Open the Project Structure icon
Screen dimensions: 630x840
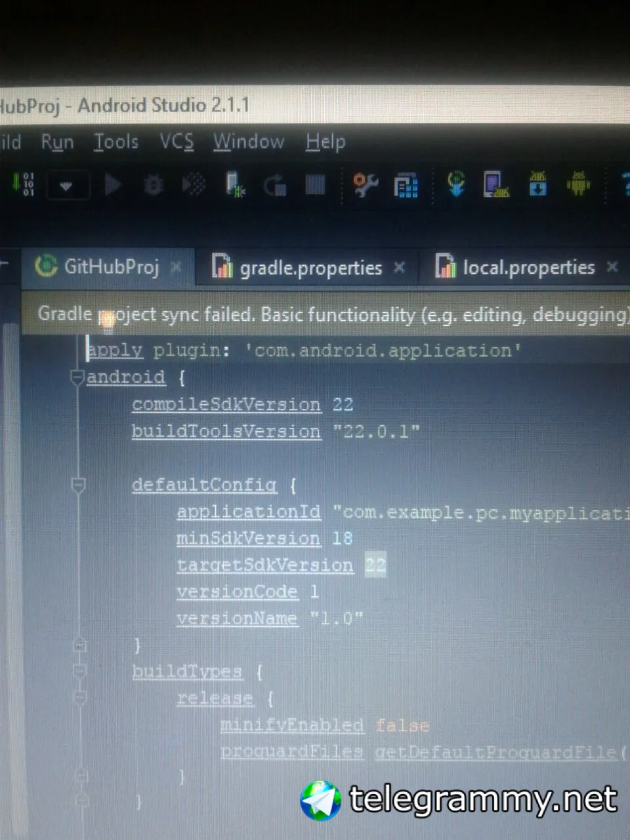(x=406, y=185)
